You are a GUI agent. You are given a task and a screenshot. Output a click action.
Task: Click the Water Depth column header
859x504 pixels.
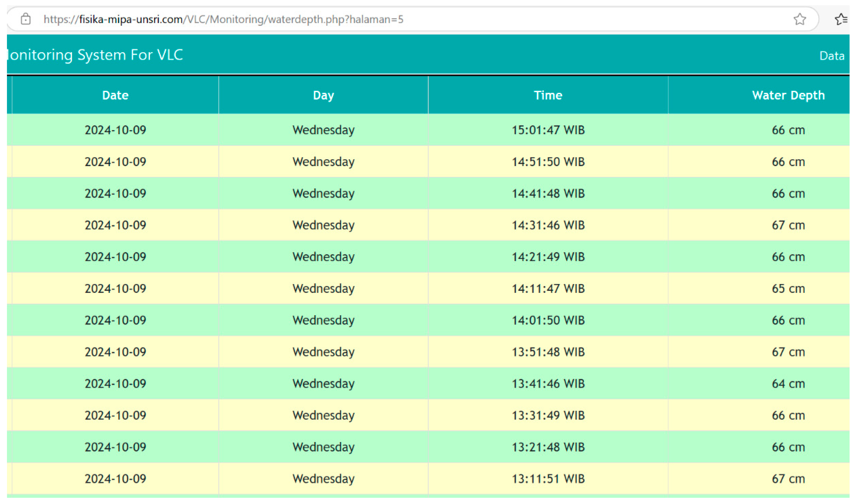point(788,95)
